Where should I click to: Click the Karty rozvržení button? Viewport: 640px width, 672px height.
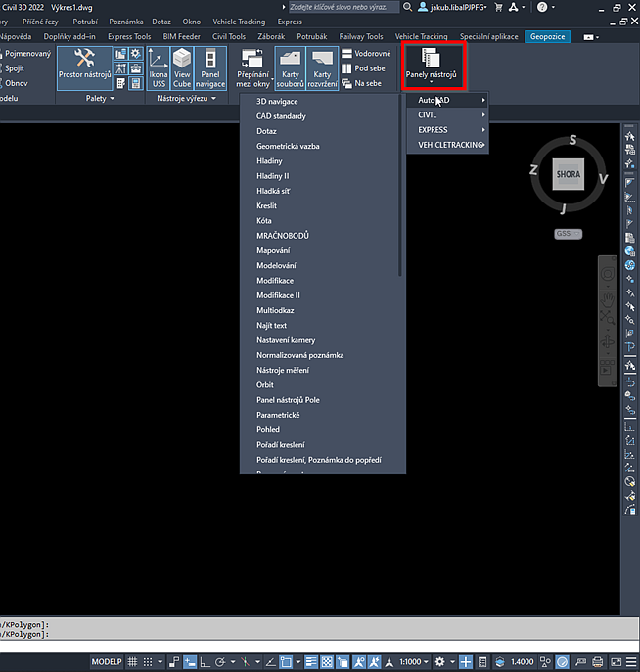pos(322,68)
